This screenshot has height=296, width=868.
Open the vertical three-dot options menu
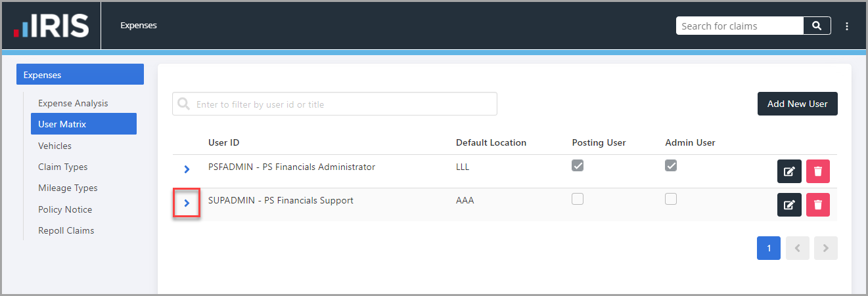pos(847,26)
